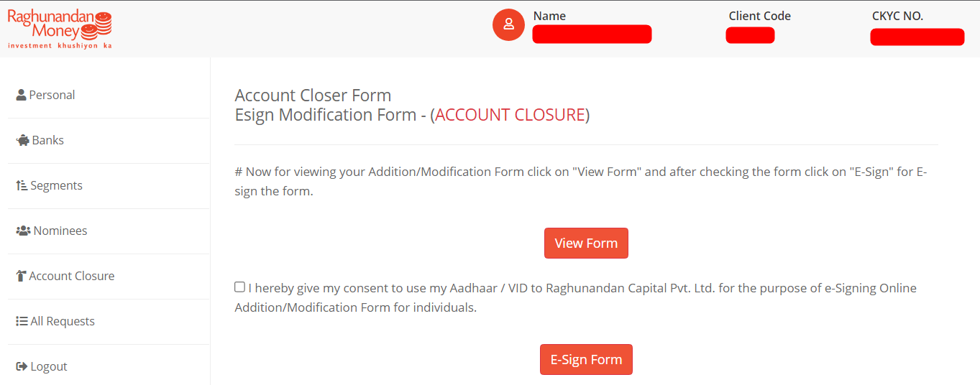Click the E-Sign Form button
The image size is (980, 385).
tap(586, 359)
